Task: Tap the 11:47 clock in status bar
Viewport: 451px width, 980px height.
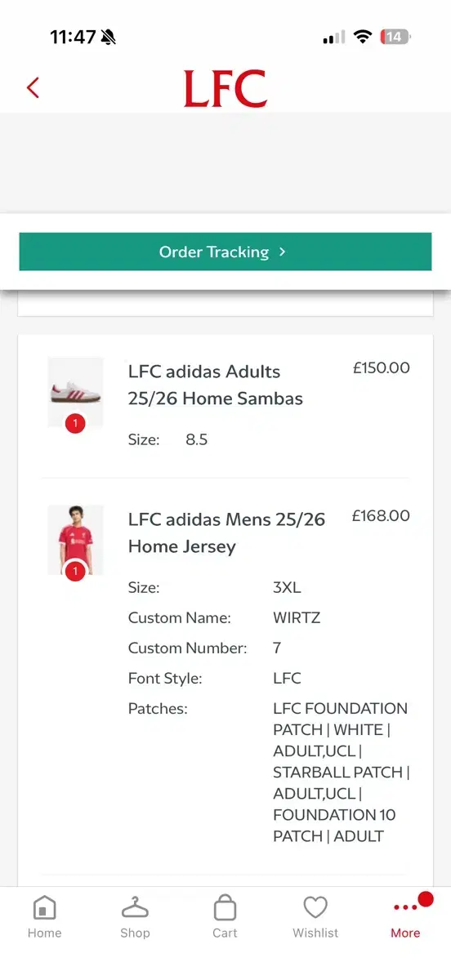Action: coord(72,37)
